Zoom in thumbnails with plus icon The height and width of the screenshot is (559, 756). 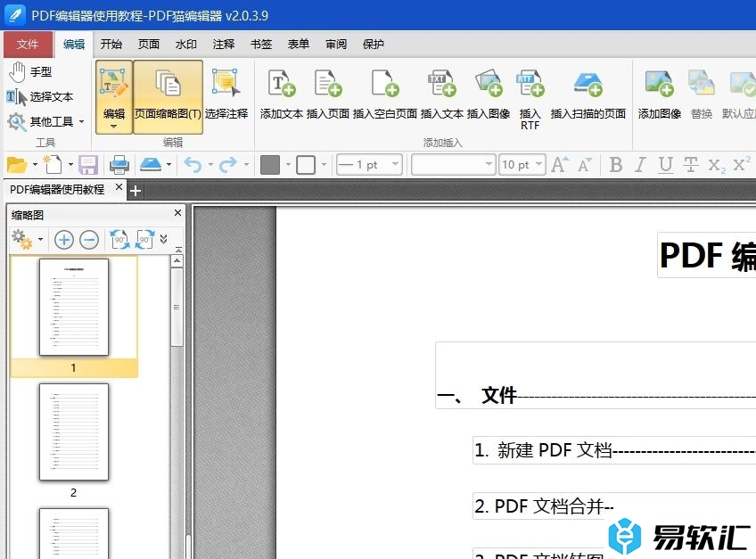pos(64,239)
